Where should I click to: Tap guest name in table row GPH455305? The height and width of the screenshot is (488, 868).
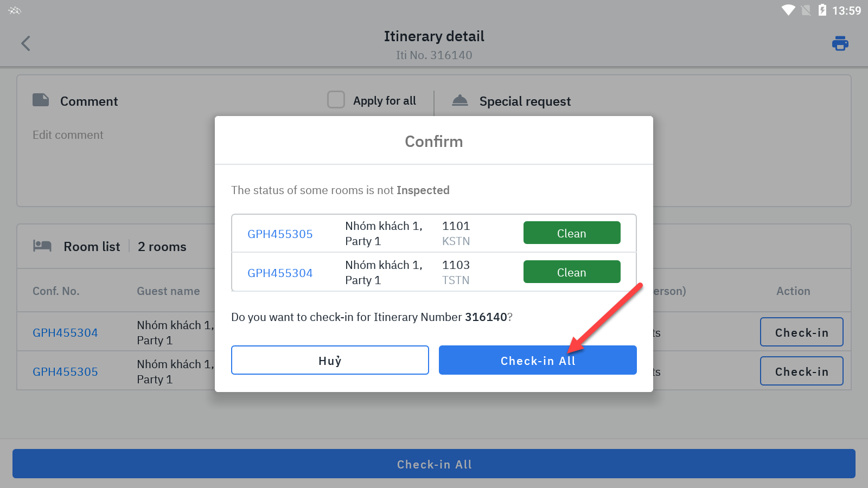coord(175,372)
